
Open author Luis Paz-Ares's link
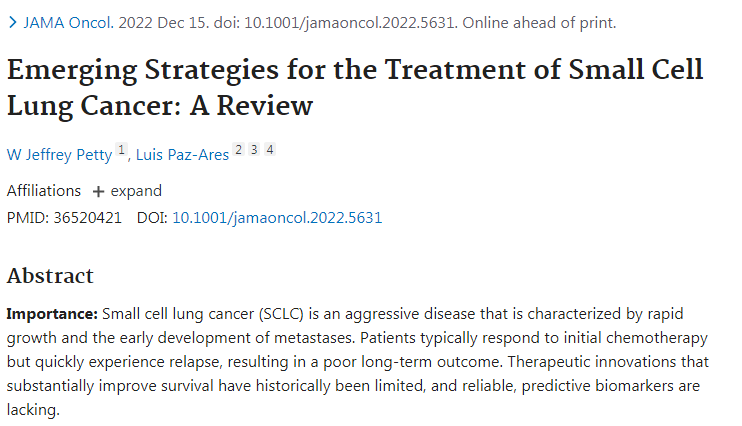tap(182, 155)
